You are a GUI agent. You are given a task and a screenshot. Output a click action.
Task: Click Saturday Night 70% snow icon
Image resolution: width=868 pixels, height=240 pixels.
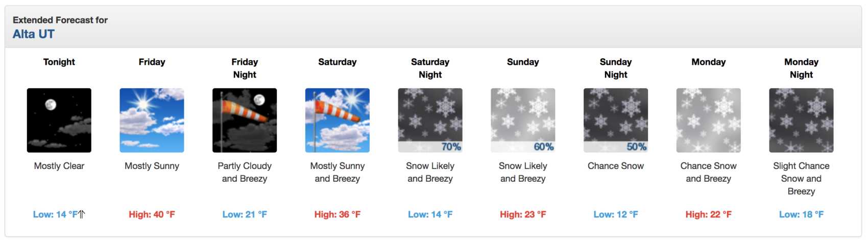[430, 121]
